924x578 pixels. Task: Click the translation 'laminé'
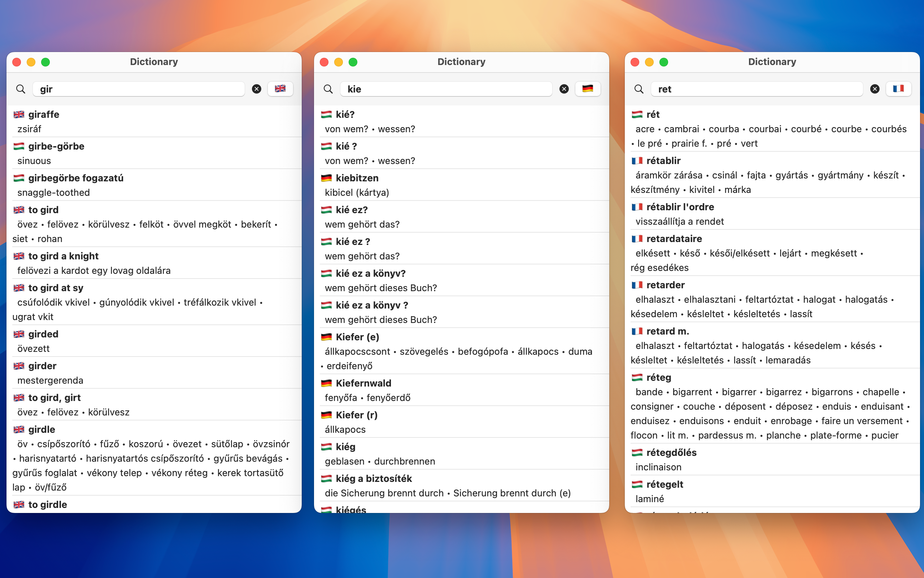649,499
